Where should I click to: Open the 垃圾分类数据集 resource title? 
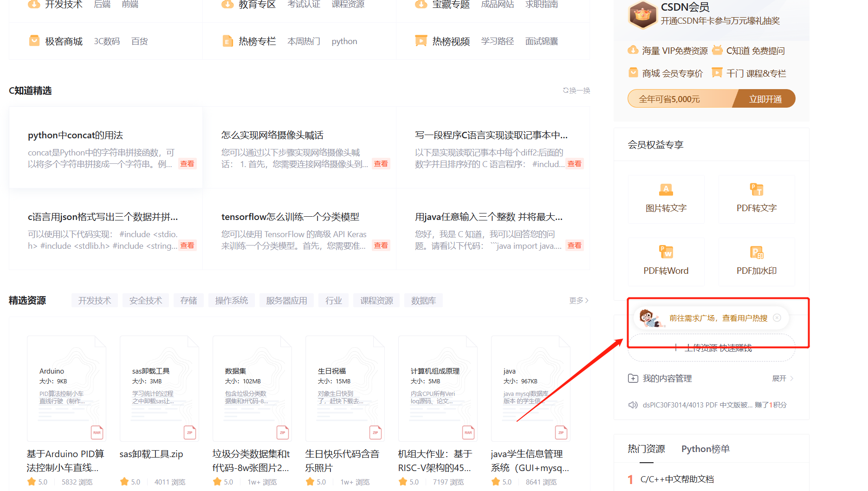251,460
